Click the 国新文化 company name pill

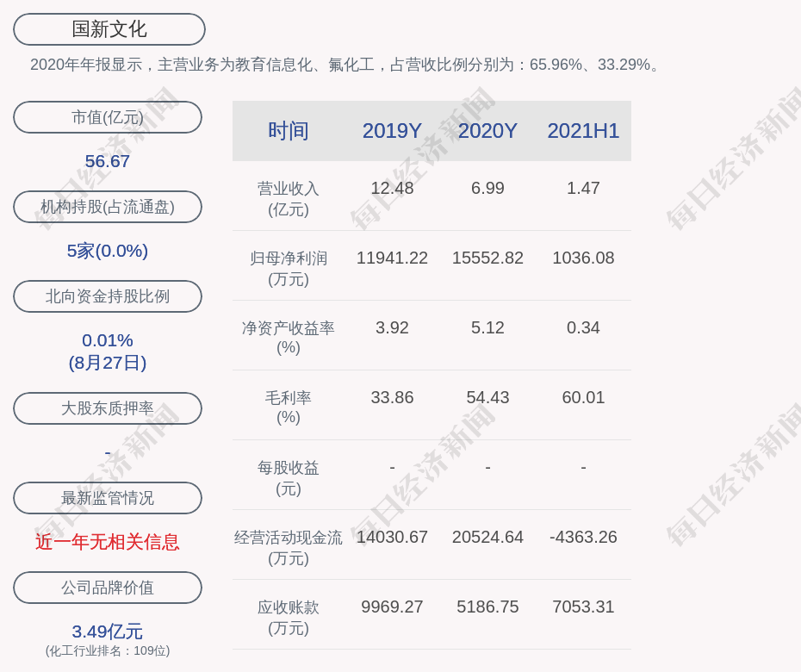click(x=109, y=29)
